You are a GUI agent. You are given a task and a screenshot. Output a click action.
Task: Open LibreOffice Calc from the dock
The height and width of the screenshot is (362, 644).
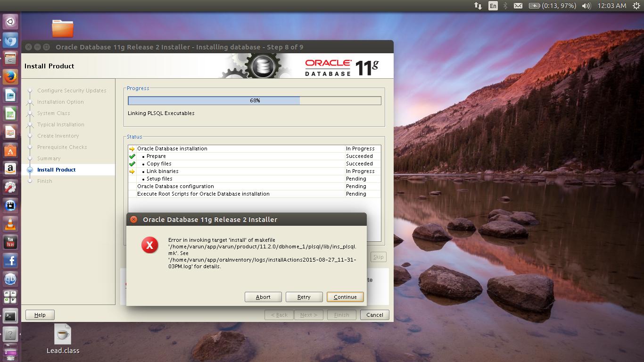pyautogui.click(x=10, y=114)
